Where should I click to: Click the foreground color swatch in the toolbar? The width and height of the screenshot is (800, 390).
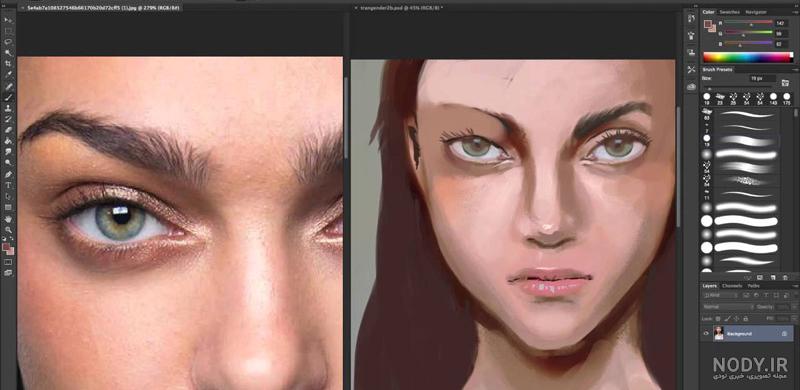pyautogui.click(x=6, y=247)
